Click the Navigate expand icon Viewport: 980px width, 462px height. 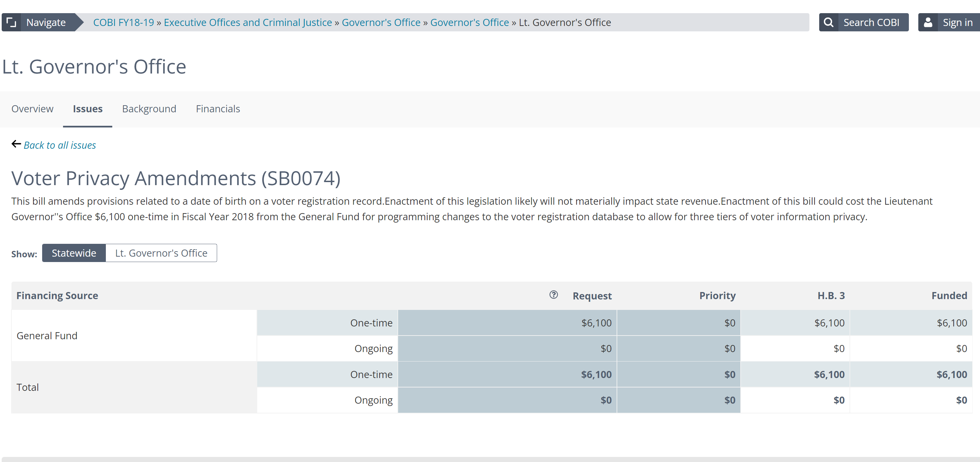[x=11, y=22]
